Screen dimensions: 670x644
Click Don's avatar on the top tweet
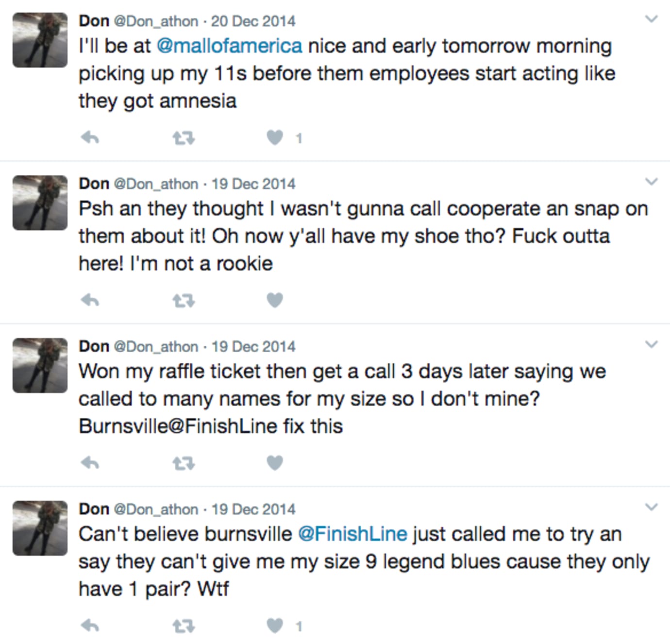click(x=40, y=40)
